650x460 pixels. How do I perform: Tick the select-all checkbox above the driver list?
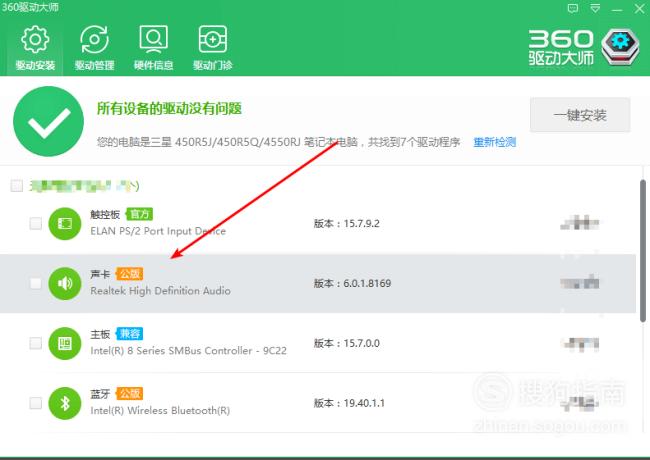[x=17, y=186]
